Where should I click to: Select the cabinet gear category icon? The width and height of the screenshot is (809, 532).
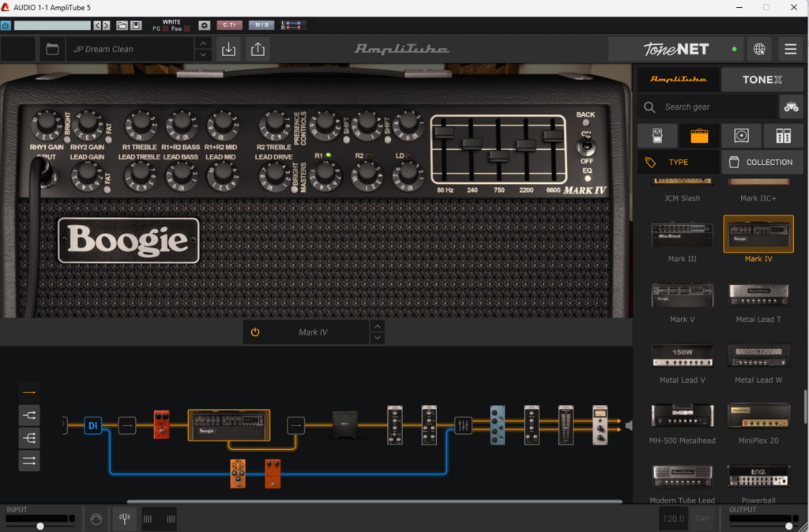[741, 136]
